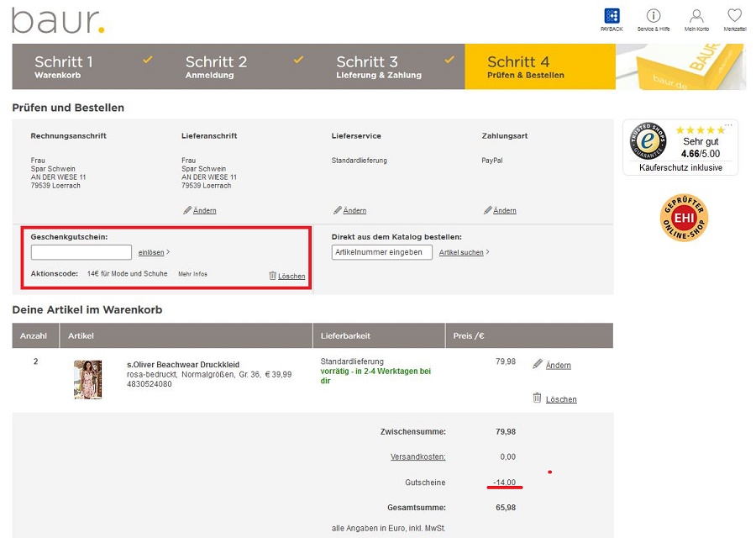This screenshot has height=538, width=756.
Task: Open the Versandkosten link
Action: click(418, 456)
